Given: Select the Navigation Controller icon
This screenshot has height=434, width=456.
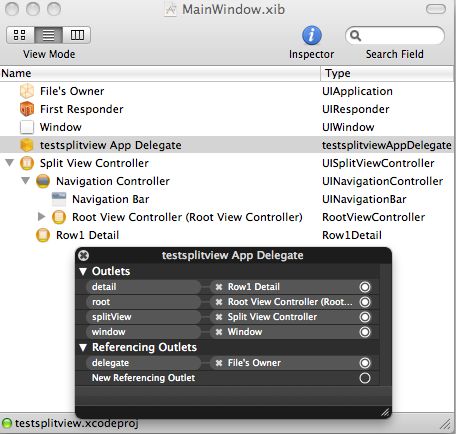Looking at the screenshot, I should click(x=43, y=181).
